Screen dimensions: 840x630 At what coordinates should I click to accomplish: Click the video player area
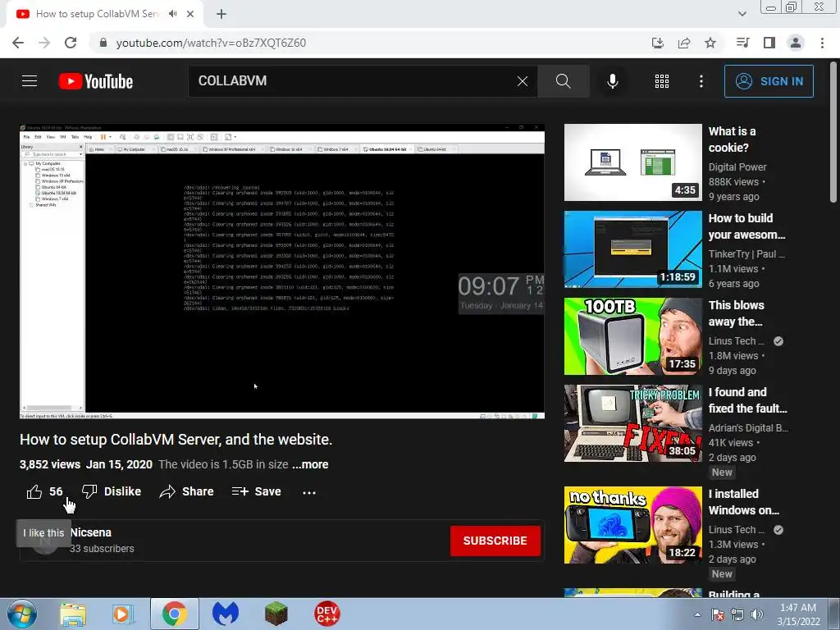282,272
